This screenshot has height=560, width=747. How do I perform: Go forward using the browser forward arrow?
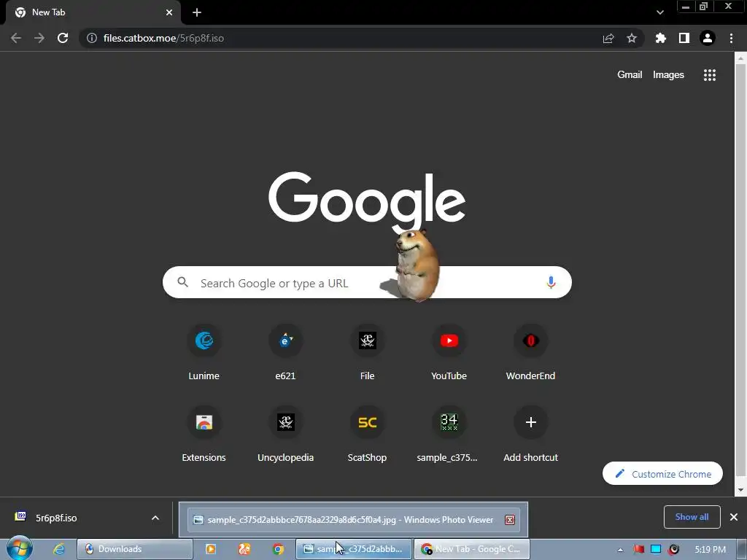(39, 38)
